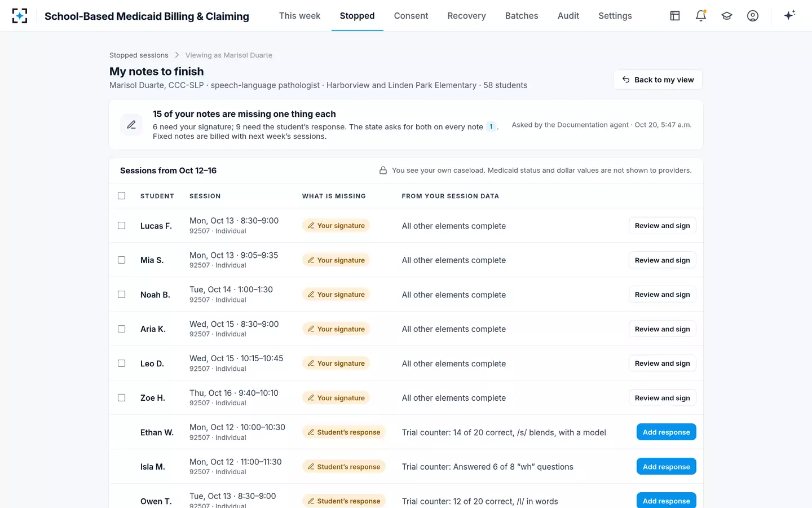This screenshot has width=812, height=508.
Task: Open the graduation cap training icon
Action: coord(727,16)
